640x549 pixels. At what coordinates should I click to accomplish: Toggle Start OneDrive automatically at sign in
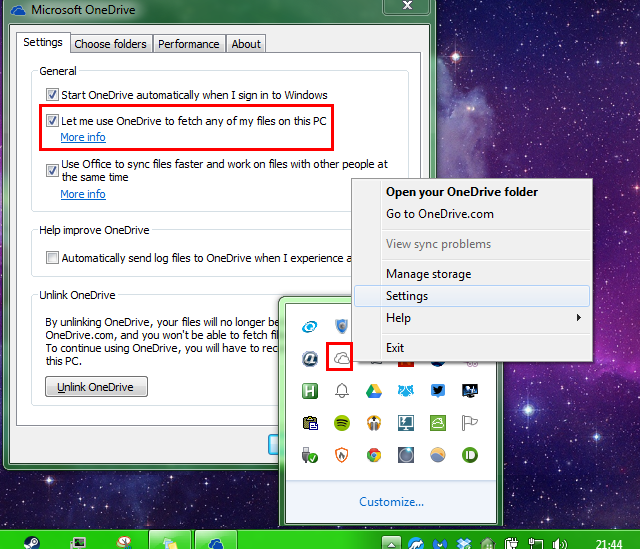point(52,95)
